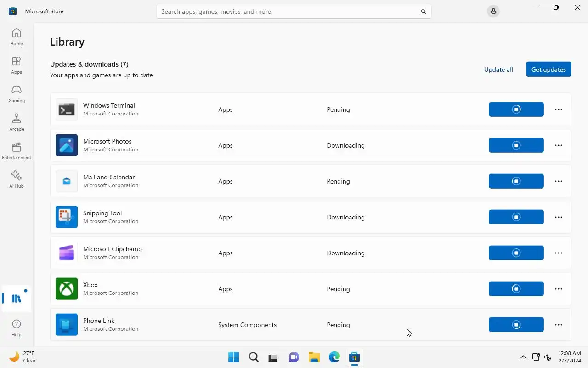Open more options for Windows Terminal
This screenshot has height=368, width=588.
559,109
